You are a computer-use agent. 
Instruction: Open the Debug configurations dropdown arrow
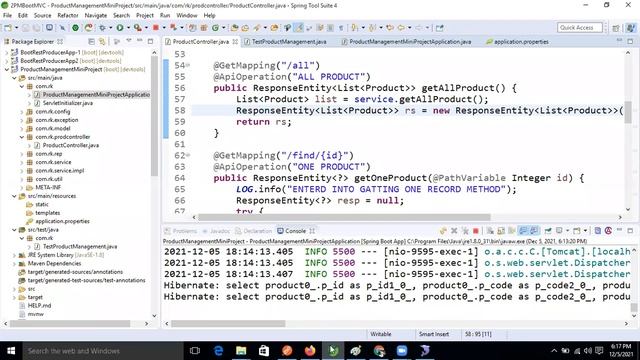(x=110, y=28)
